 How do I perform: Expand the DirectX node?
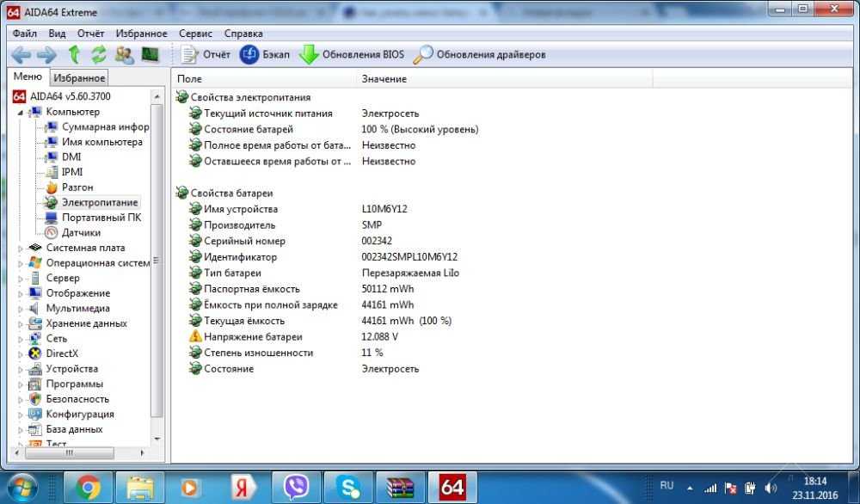21,354
